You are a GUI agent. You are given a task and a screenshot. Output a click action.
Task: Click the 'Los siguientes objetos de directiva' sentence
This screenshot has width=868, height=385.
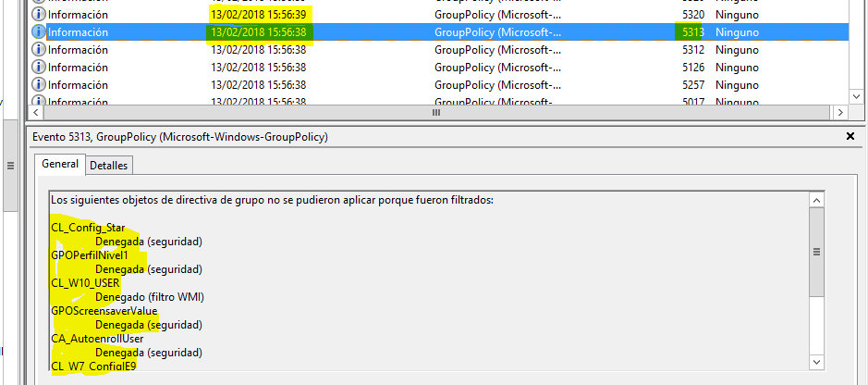click(x=272, y=199)
